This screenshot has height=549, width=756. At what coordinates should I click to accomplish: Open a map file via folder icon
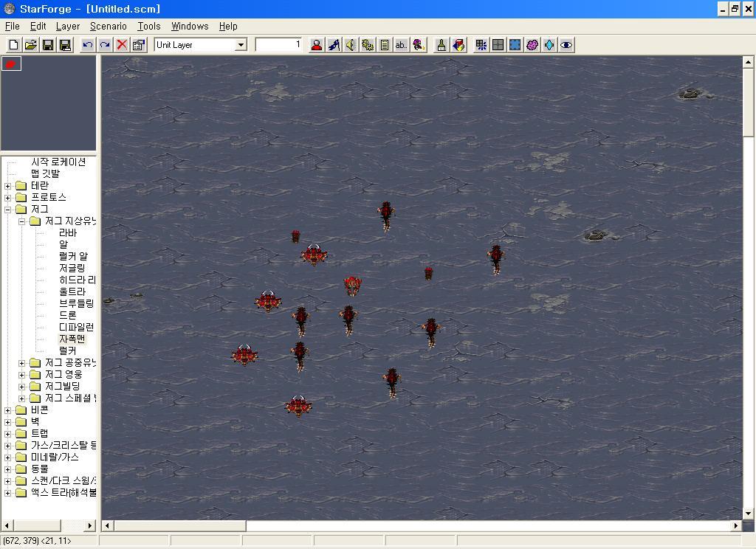[x=30, y=45]
